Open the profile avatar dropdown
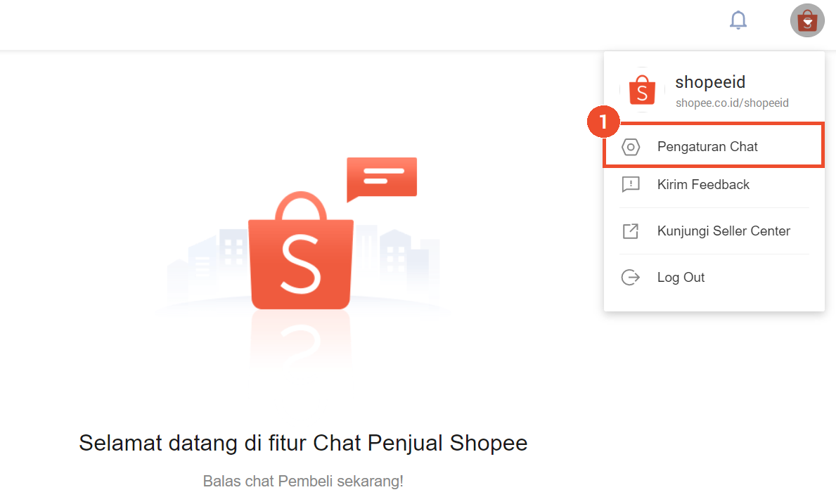The image size is (836, 504). point(807,20)
